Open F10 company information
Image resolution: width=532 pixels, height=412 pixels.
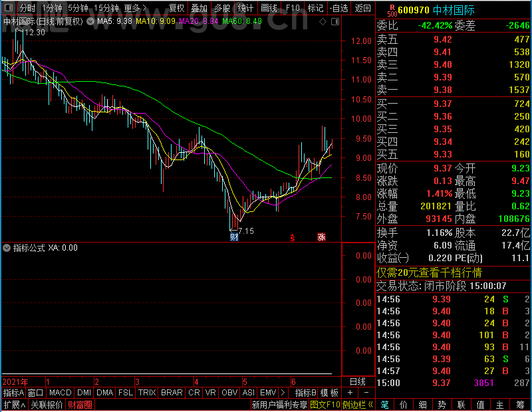tap(293, 8)
